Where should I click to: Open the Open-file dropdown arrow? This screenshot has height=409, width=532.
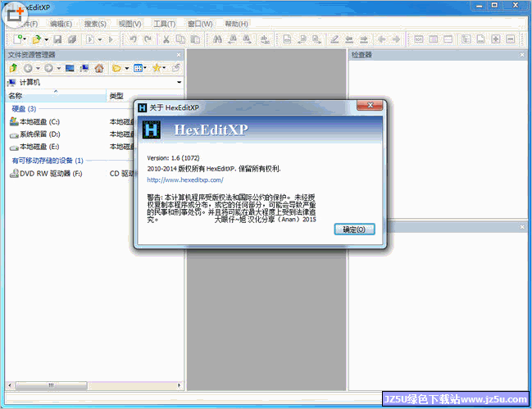click(x=46, y=39)
